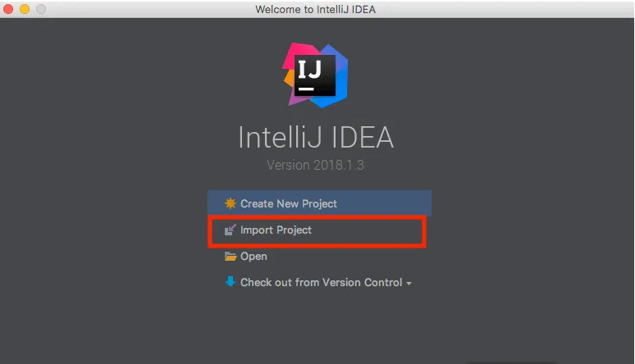Screen dimensions: 635x364
Task: Click the Open label
Action: (254, 257)
